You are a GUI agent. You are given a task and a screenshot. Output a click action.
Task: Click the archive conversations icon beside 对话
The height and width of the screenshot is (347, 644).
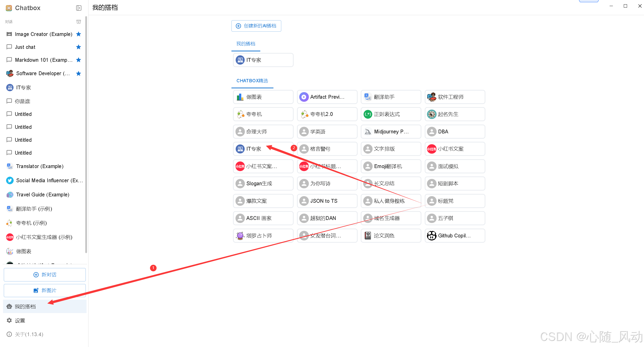pos(79,22)
